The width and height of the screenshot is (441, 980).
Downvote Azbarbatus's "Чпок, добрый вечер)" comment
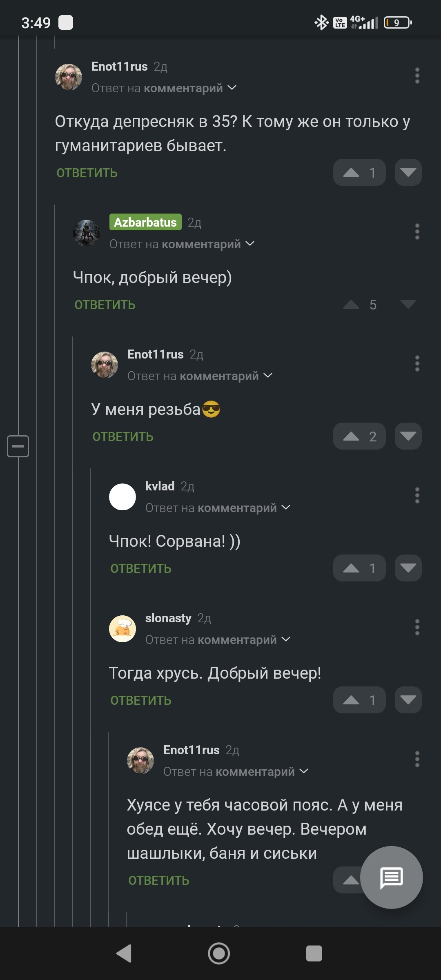408,305
